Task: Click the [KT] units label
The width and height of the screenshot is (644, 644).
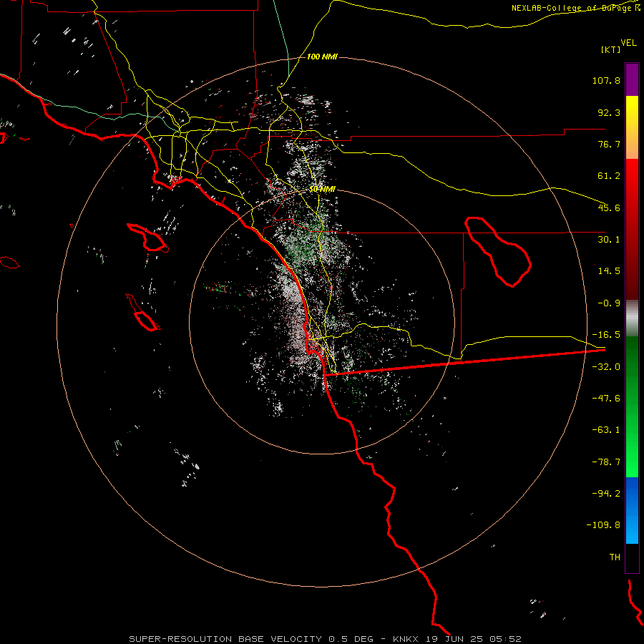Action: click(x=611, y=49)
